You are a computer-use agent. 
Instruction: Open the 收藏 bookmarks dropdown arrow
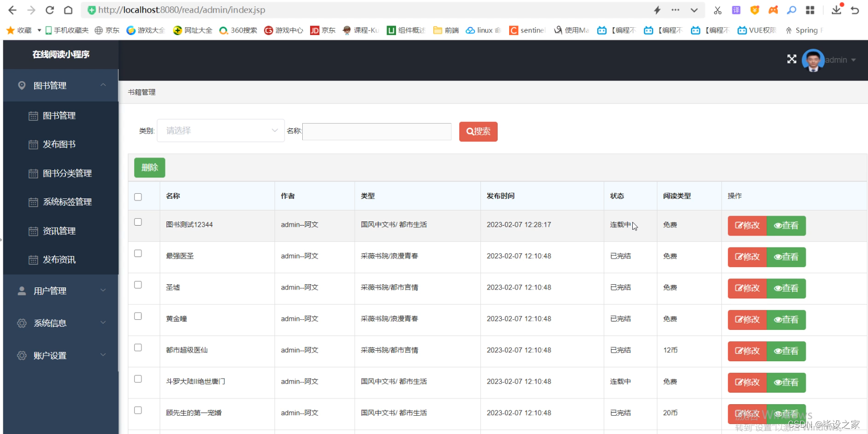[39, 30]
